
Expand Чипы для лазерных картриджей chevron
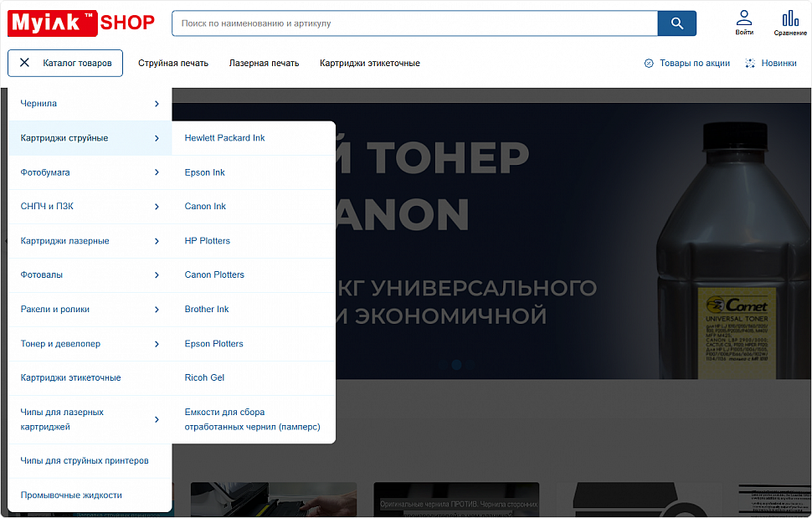[157, 419]
